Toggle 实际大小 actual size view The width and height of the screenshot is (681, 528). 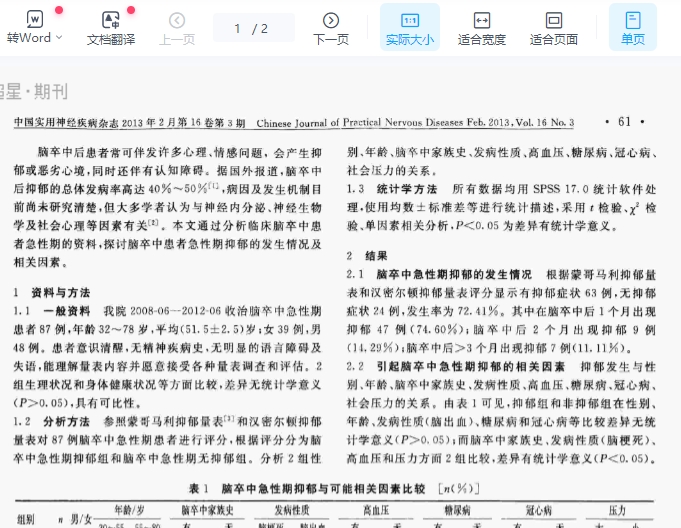[x=409, y=28]
